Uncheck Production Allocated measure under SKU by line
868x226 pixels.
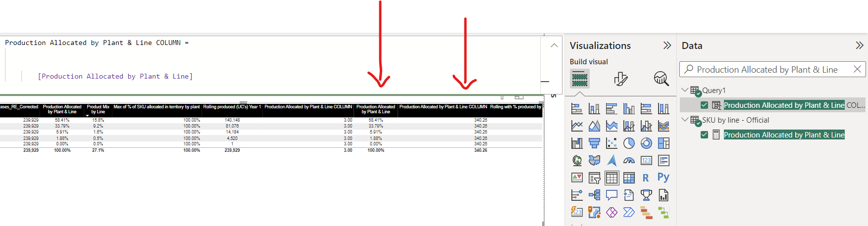(x=704, y=135)
